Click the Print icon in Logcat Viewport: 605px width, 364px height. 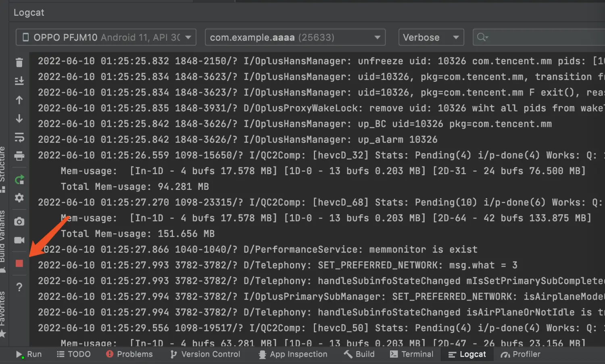(19, 156)
